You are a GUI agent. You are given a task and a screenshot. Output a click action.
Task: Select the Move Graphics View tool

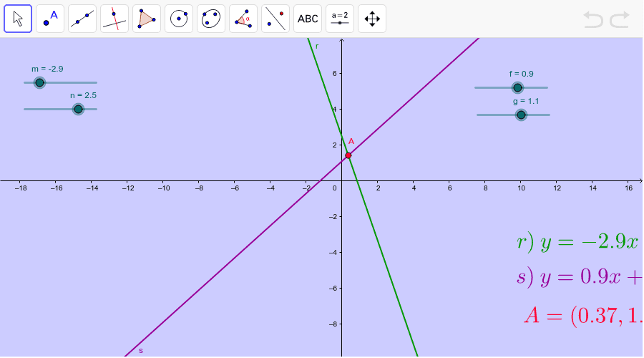372,19
